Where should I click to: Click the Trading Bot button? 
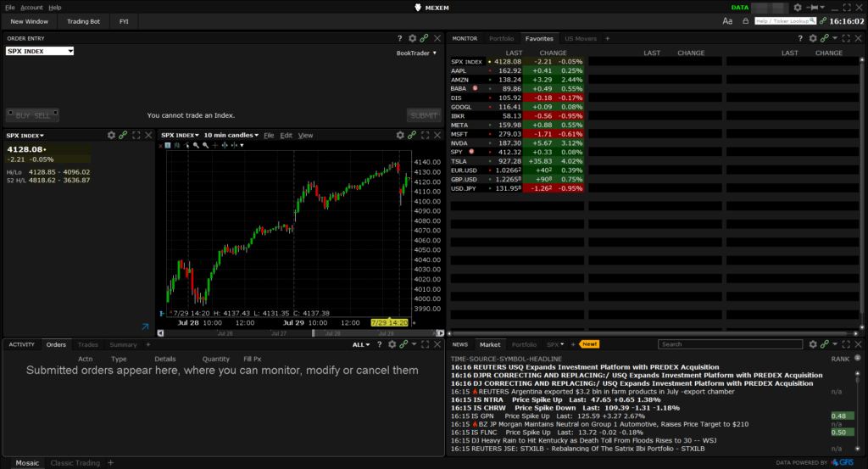tap(83, 21)
